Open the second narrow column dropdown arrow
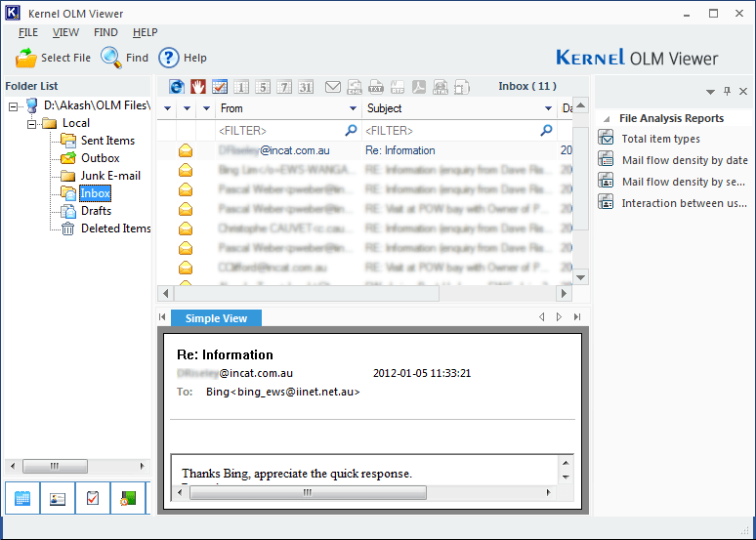Viewport: 756px width, 540px height. tap(187, 108)
